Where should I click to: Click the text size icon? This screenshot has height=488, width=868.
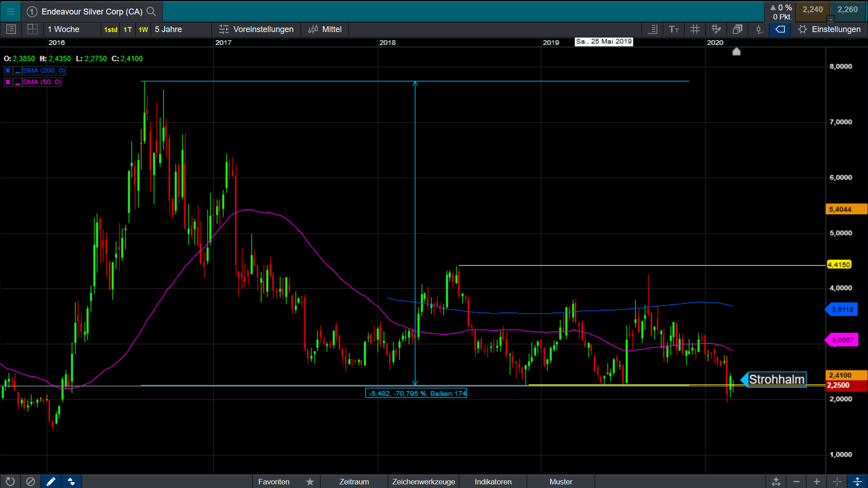coord(674,29)
